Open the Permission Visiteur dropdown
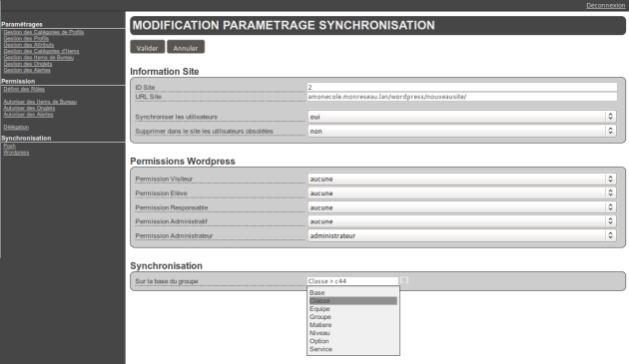Image resolution: width=629 pixels, height=364 pixels. click(462, 179)
